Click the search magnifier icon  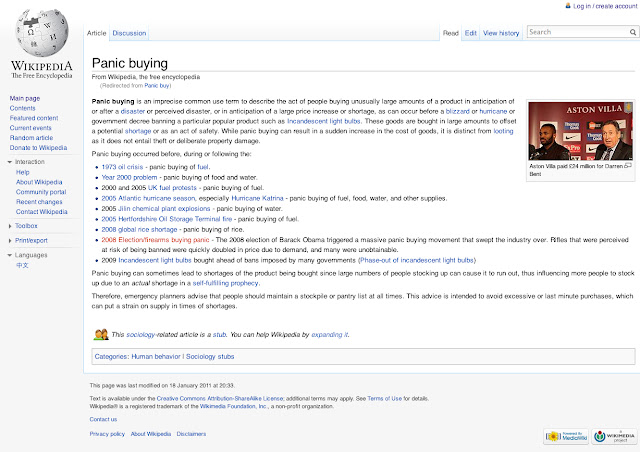coord(633,32)
